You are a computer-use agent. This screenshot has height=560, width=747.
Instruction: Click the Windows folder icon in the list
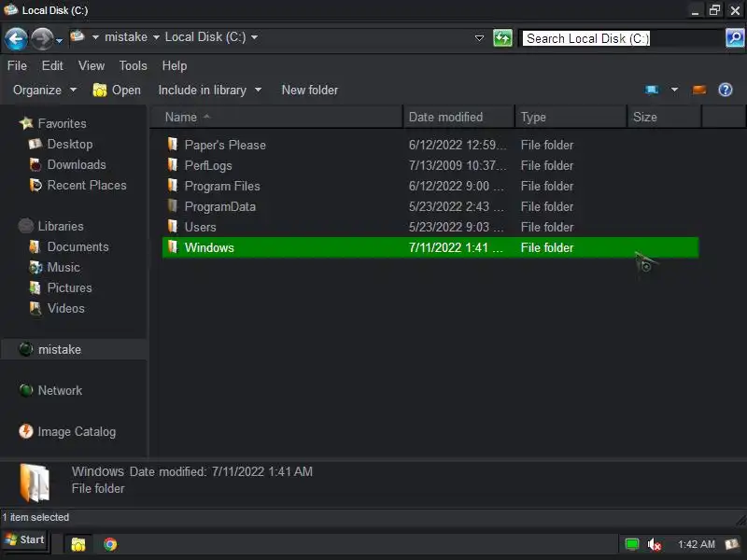173,246
